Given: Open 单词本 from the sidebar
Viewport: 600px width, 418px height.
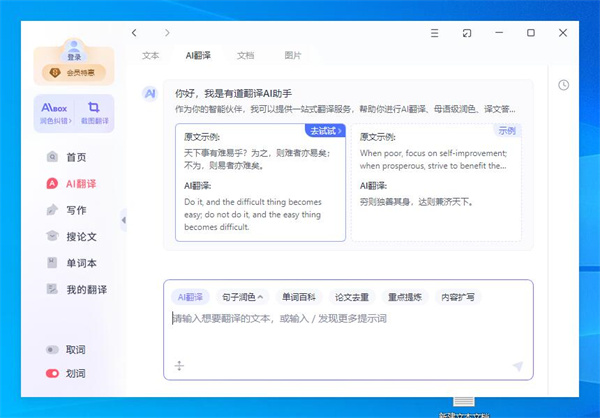Looking at the screenshot, I should point(80,263).
